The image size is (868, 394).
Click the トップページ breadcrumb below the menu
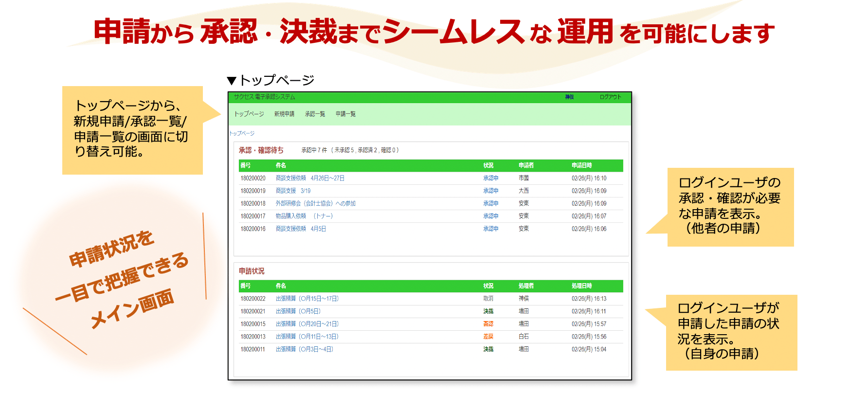point(242,133)
